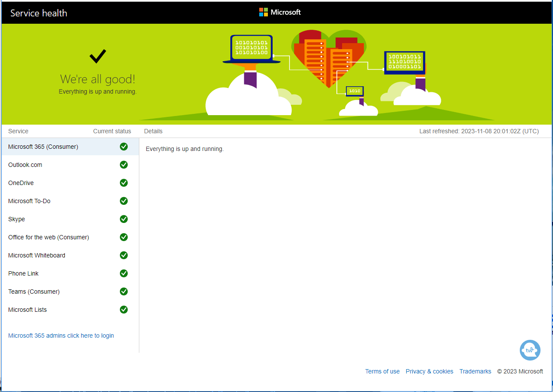Click green status check for Phone Link
553x392 pixels.
[124, 273]
